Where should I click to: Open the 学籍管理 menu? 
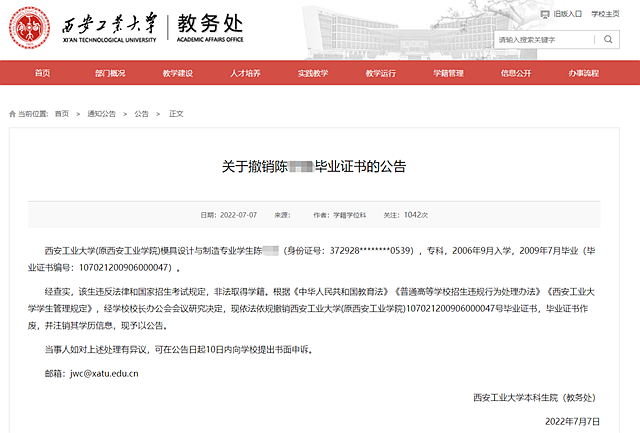[449, 73]
